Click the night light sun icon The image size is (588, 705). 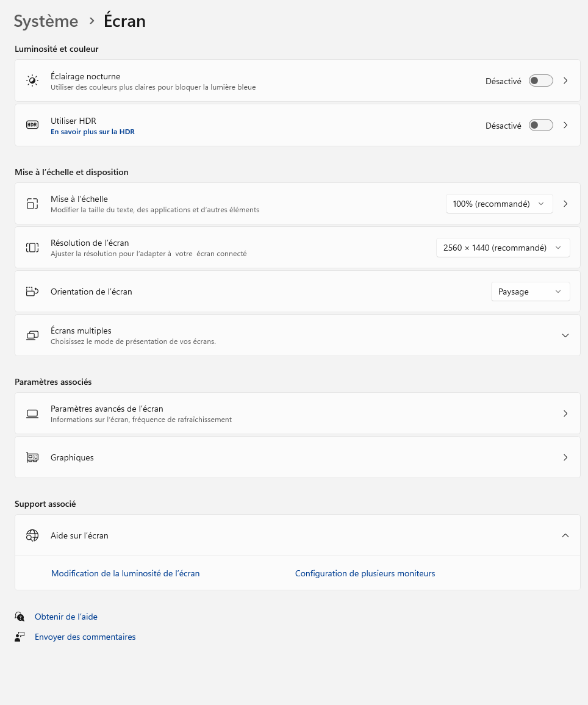[32, 81]
